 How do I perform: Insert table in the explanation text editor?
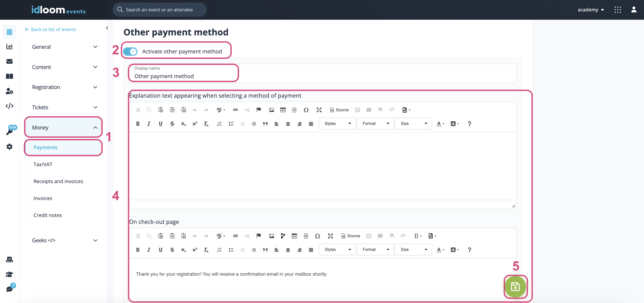pyautogui.click(x=283, y=110)
